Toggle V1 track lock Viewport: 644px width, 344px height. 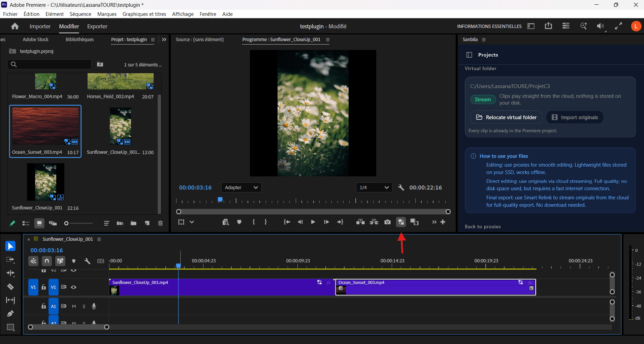coord(43,287)
